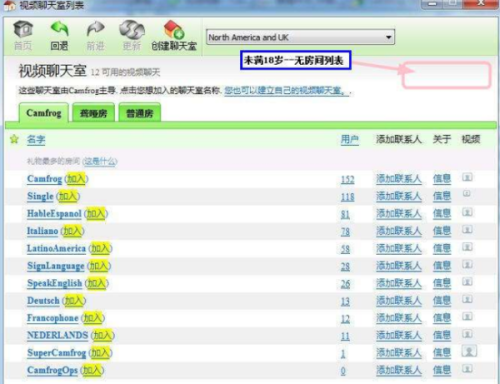Click the video icon in Francophone row
Image resolution: width=500 pixels, height=384 pixels.
point(467,317)
